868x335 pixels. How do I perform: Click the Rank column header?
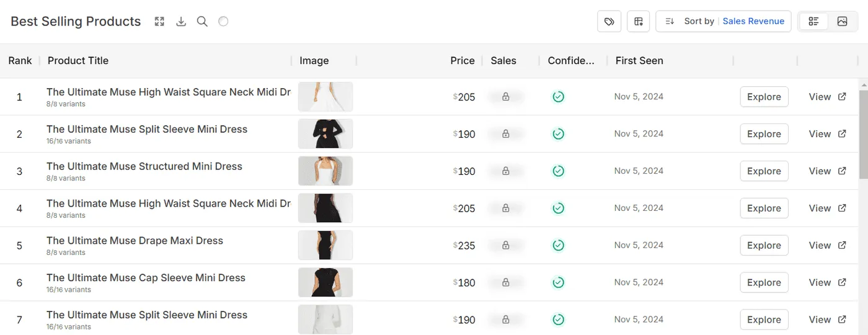[20, 61]
